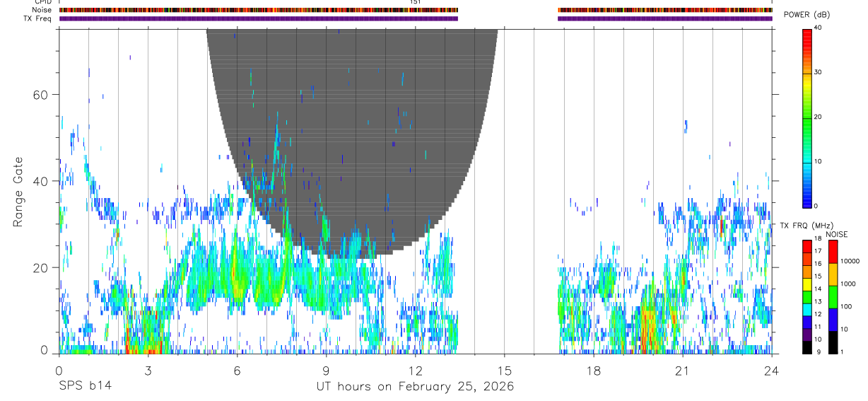Click the '17' tick on TX FRQ scale
The width and height of the screenshot is (868, 401).
[818, 251]
